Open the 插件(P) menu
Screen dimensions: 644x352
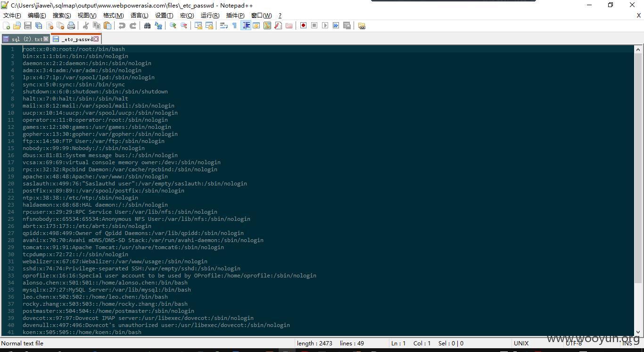235,15
